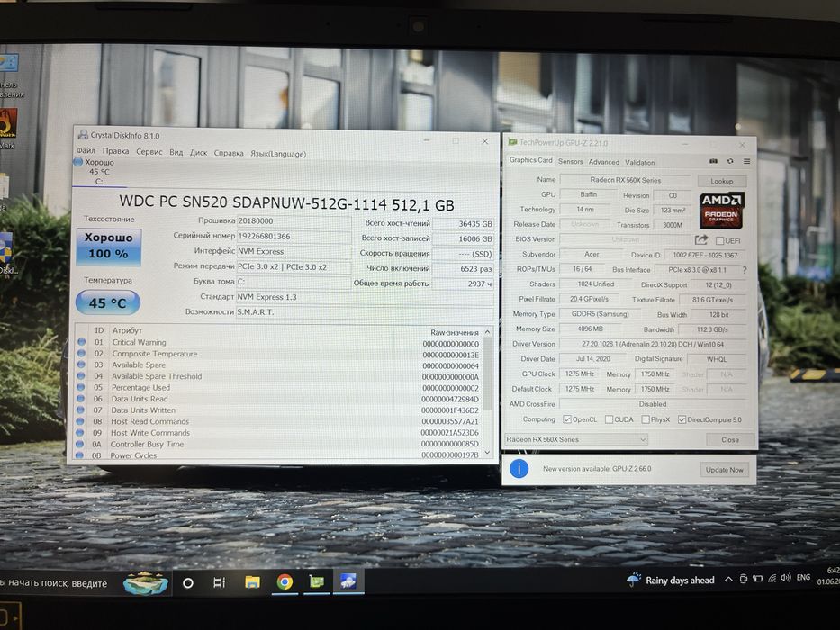Viewport: 840px width, 630px height.
Task: Switch to the Advanced tab
Action: tap(604, 162)
